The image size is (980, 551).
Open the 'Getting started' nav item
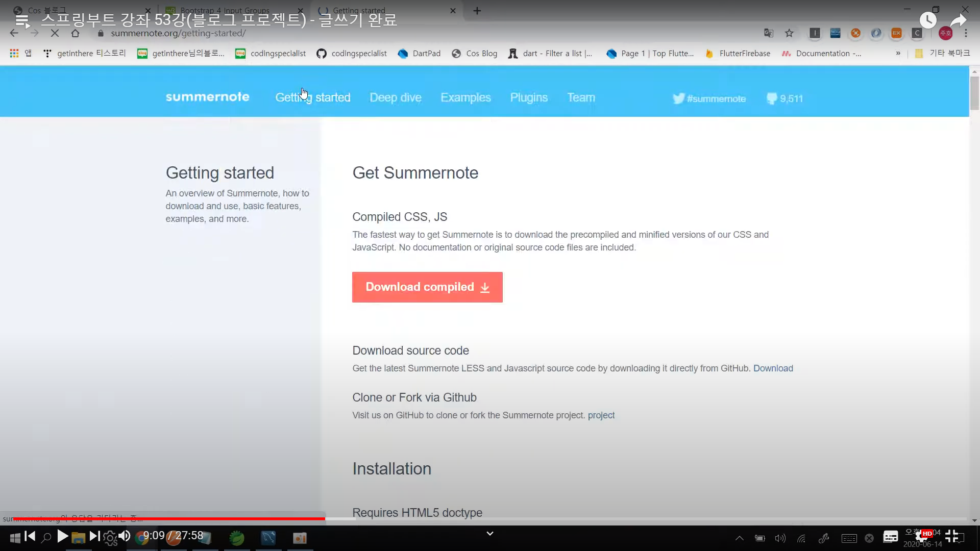point(313,97)
